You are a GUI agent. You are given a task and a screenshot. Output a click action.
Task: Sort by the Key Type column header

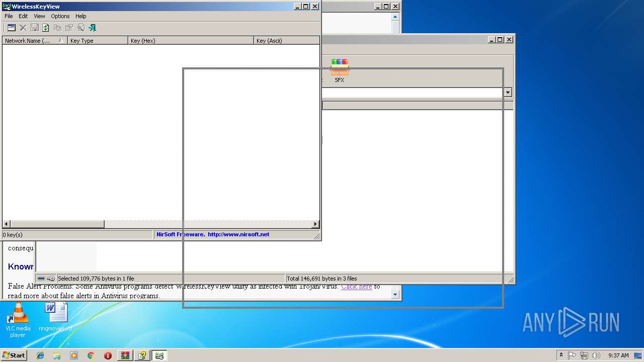pos(98,41)
